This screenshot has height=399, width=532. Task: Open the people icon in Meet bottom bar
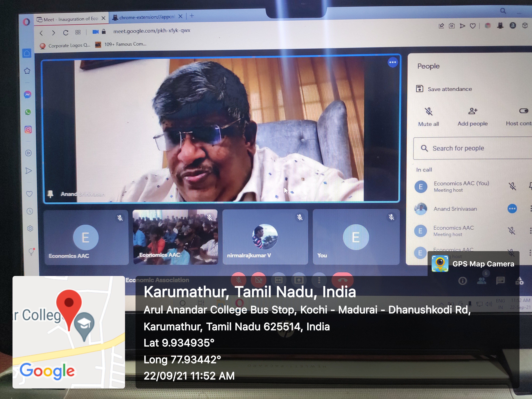(x=482, y=281)
